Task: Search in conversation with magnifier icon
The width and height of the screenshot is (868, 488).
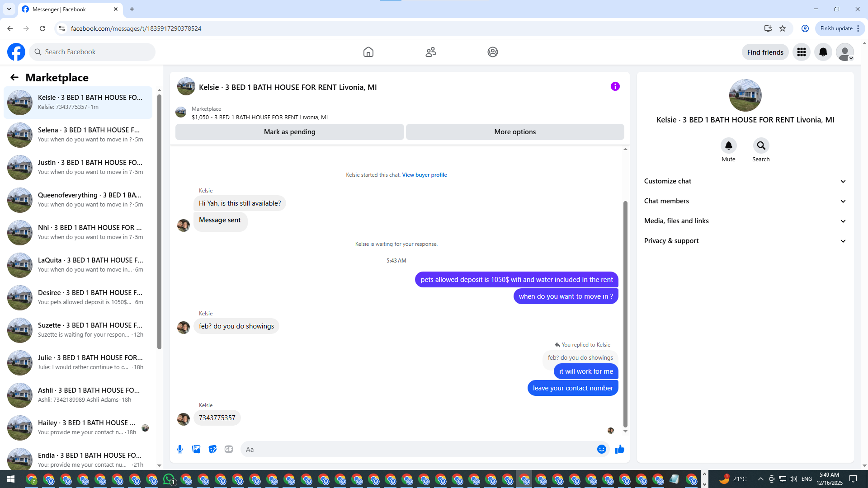Action: 761,145
